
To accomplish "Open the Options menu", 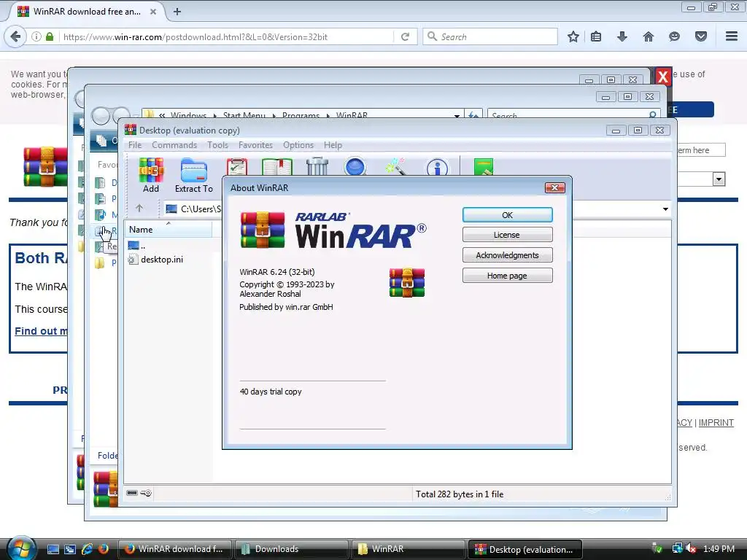I will click(x=298, y=145).
